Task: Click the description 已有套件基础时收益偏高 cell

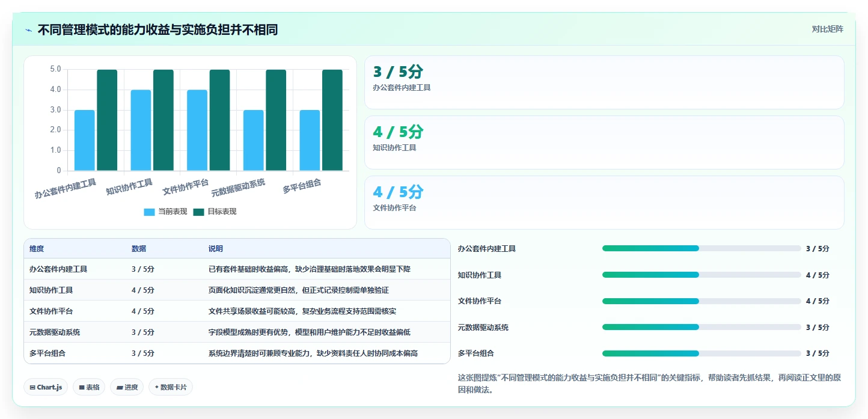Action: (x=310, y=269)
